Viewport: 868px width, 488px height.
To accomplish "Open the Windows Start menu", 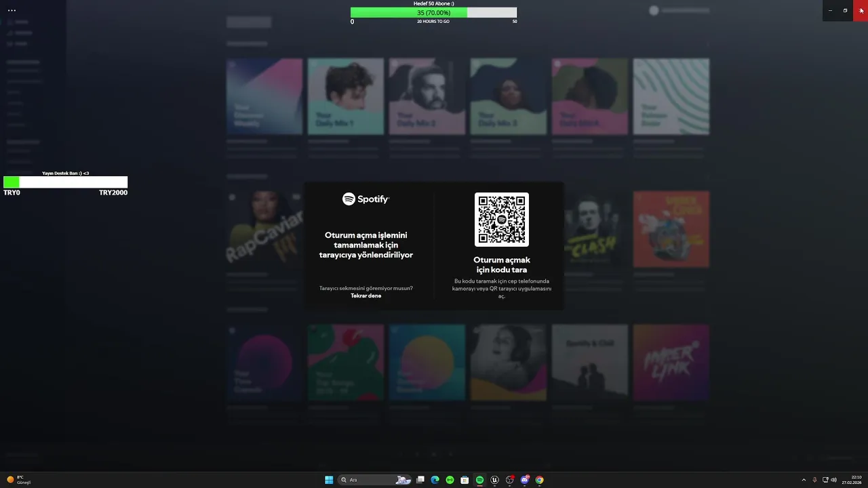I will click(329, 480).
